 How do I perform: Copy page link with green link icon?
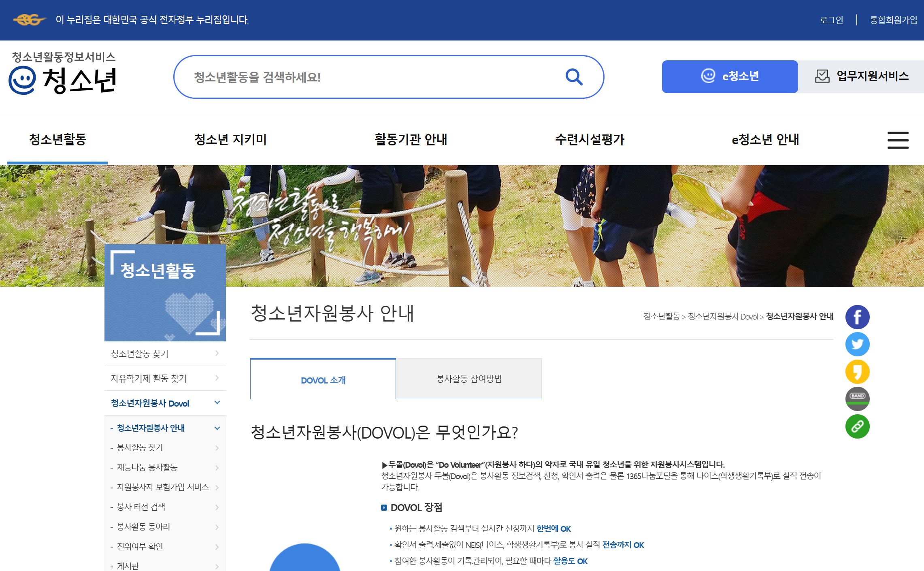tap(857, 426)
